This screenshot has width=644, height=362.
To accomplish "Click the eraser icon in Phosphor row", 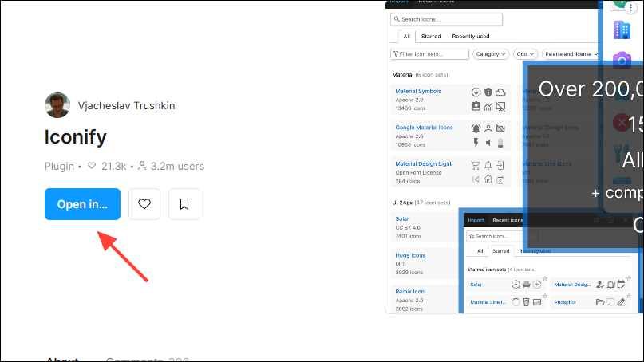I will (621, 302).
